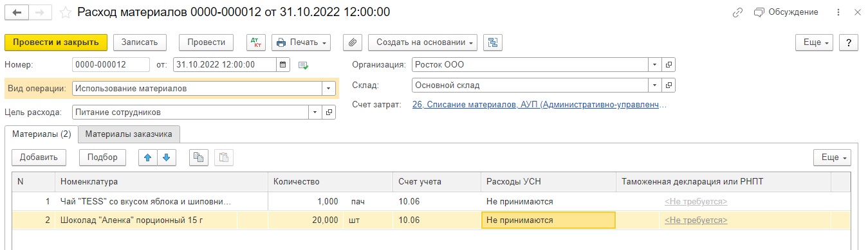Image resolution: width=868 pixels, height=250 pixels.
Task: Open the Счет затрат link
Action: (x=540, y=105)
